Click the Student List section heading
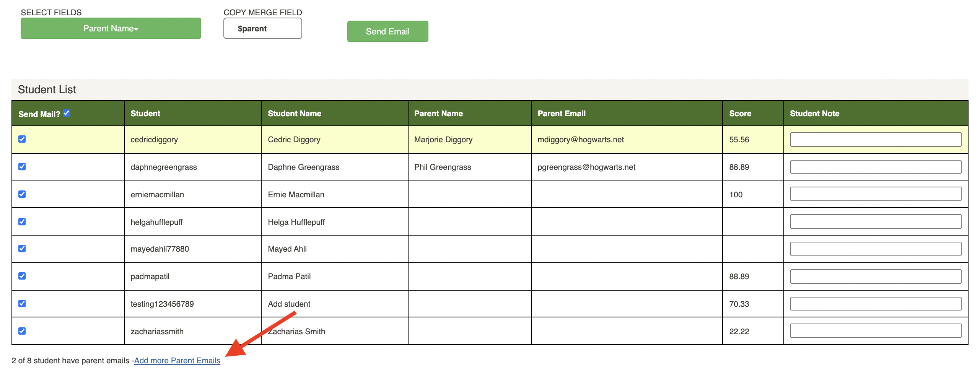This screenshot has width=980, height=374. pos(47,89)
